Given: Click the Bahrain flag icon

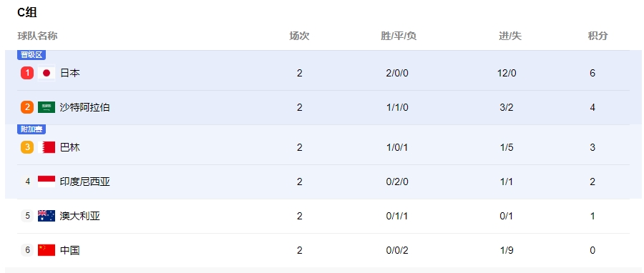Looking at the screenshot, I should coord(47,147).
